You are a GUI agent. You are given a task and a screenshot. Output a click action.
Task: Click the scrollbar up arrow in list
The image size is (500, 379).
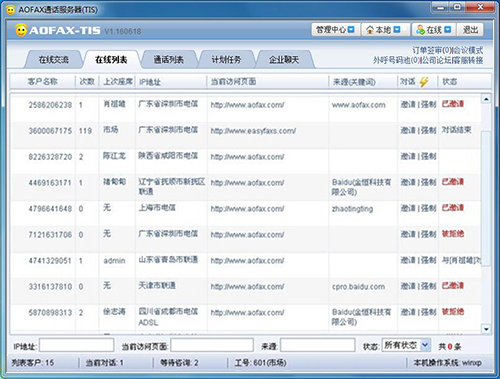point(486,99)
